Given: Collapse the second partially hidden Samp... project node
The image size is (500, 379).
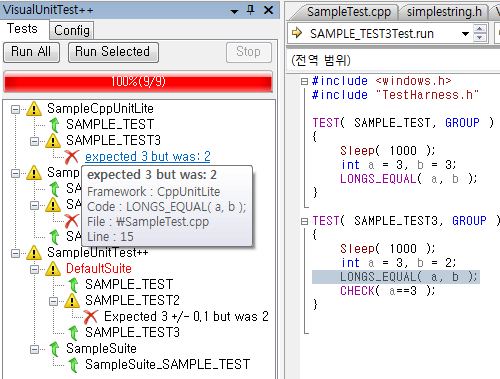Looking at the screenshot, I should click(x=15, y=173).
